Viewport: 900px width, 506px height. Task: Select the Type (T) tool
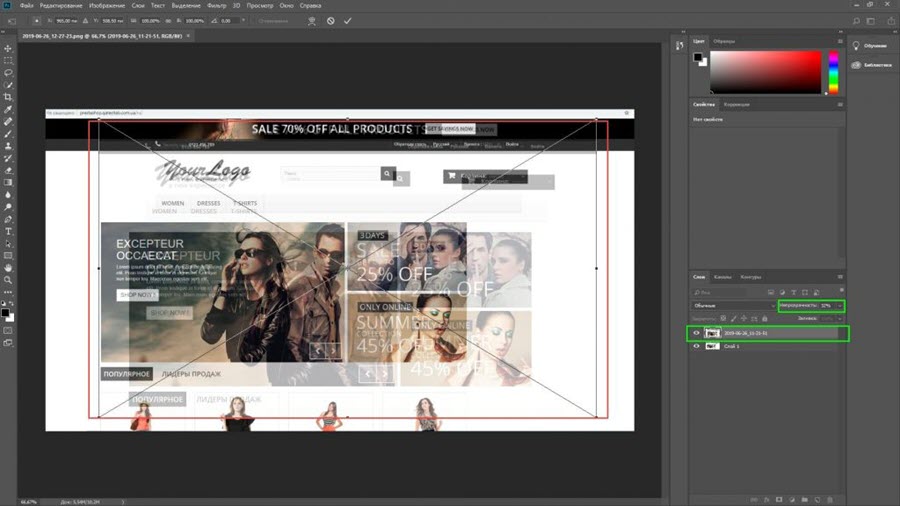coord(8,231)
